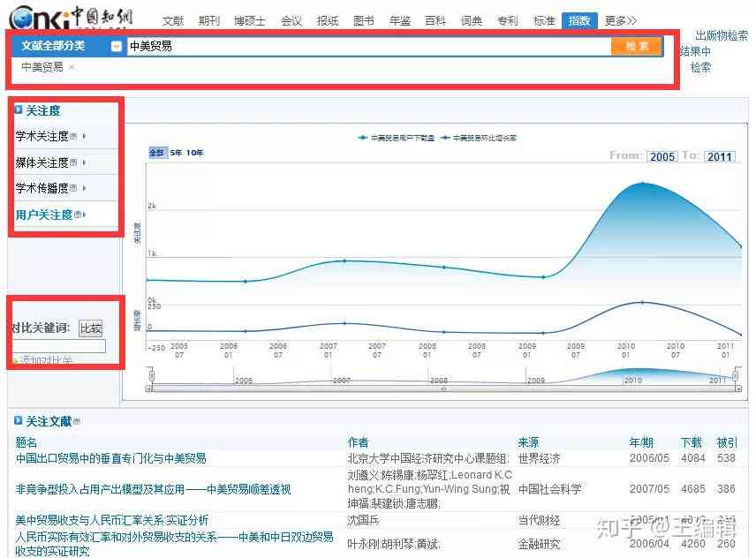Open the 文献全部分类 dropdown arrow
The height and width of the screenshot is (558, 756).
coord(117,46)
